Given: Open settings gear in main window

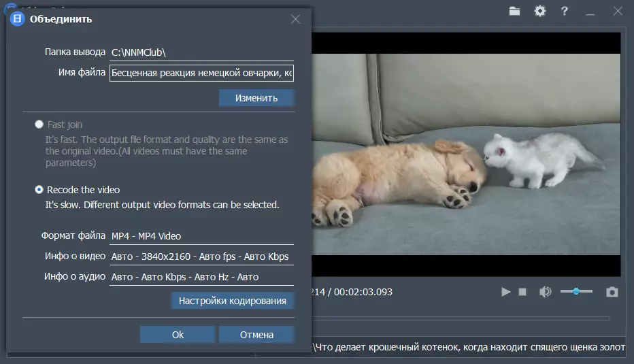Looking at the screenshot, I should click(540, 11).
